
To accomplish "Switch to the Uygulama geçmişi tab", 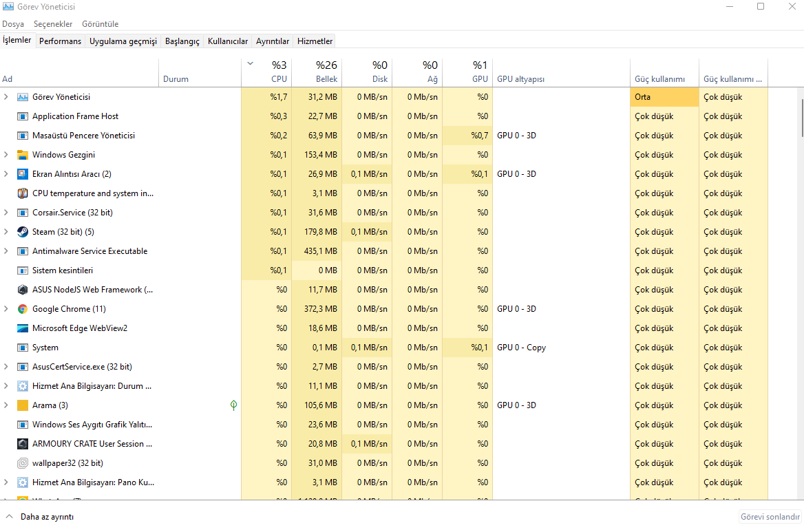I will [x=123, y=41].
